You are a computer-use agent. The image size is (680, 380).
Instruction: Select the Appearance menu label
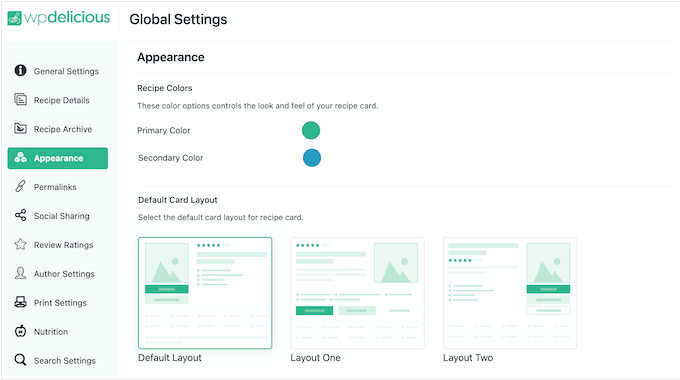coord(59,158)
